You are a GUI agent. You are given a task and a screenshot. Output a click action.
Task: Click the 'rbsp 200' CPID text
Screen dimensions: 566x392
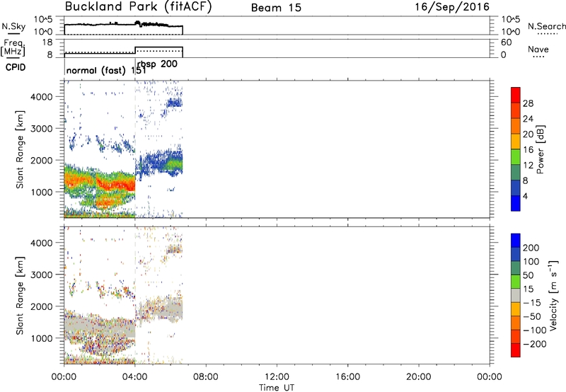pyautogui.click(x=157, y=64)
